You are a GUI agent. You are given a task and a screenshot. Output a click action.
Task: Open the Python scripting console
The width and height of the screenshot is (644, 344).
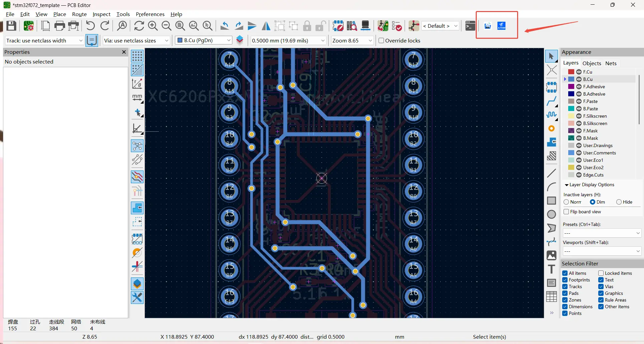(x=470, y=26)
